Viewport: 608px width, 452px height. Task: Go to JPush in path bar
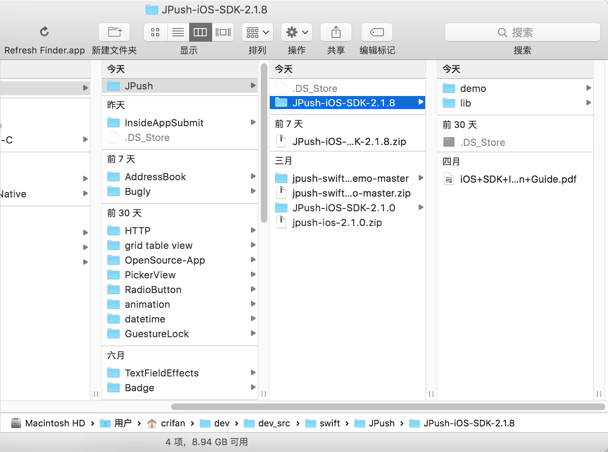coord(374,423)
